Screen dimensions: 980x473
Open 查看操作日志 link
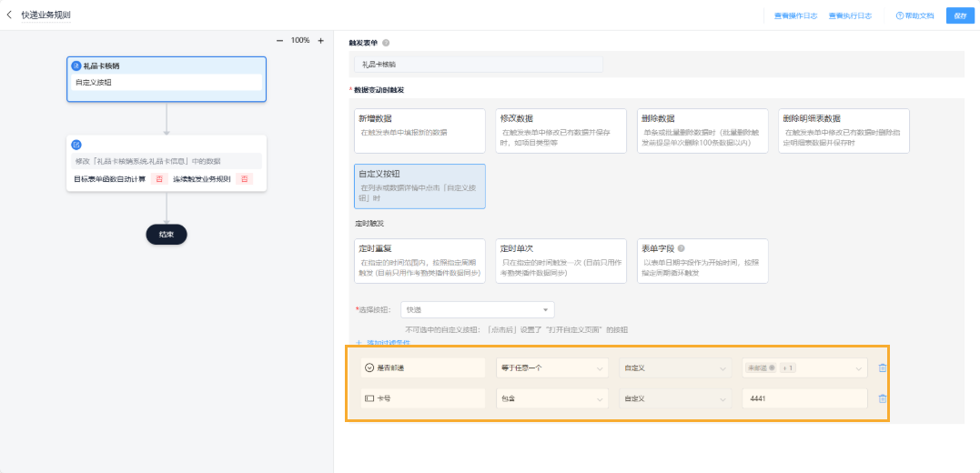[x=795, y=15]
